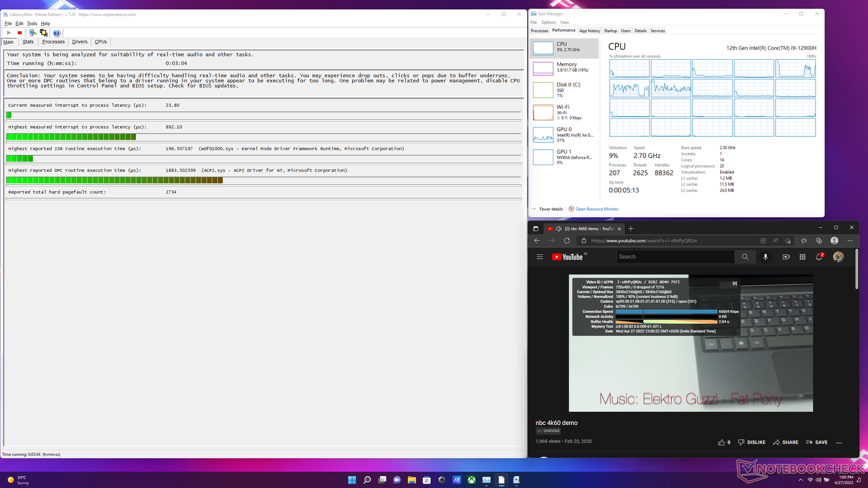Refresh the YouTube page in Edge

click(x=567, y=240)
